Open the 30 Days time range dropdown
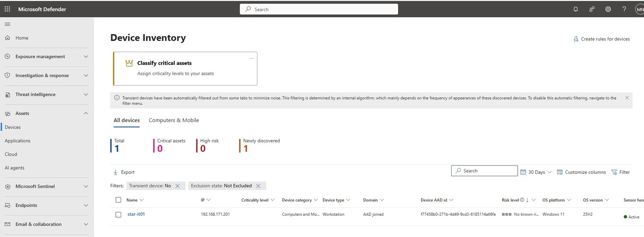 click(x=536, y=172)
